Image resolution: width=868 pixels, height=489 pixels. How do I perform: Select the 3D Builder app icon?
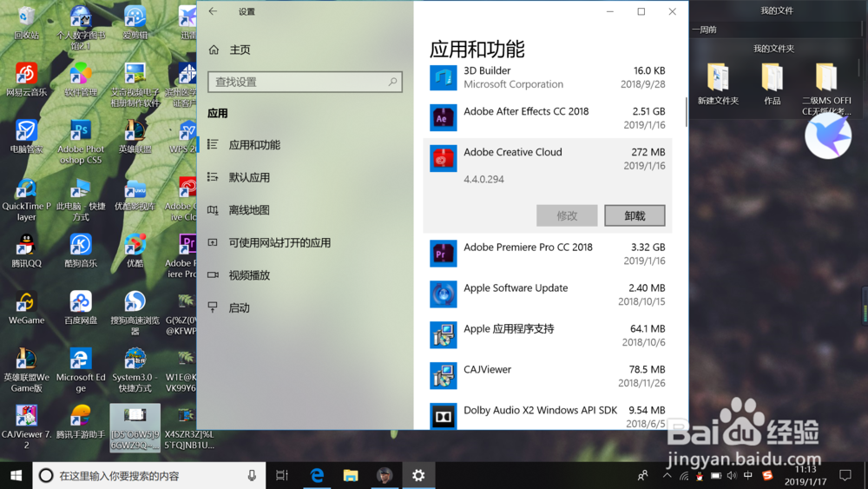pyautogui.click(x=444, y=77)
